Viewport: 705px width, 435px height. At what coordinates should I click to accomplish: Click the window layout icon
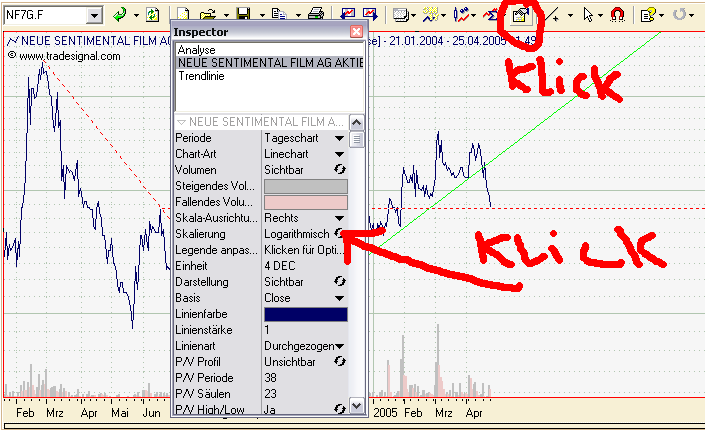click(400, 15)
